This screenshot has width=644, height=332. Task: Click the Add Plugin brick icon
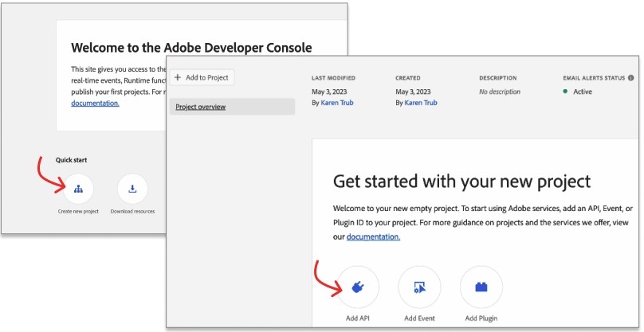tap(481, 287)
